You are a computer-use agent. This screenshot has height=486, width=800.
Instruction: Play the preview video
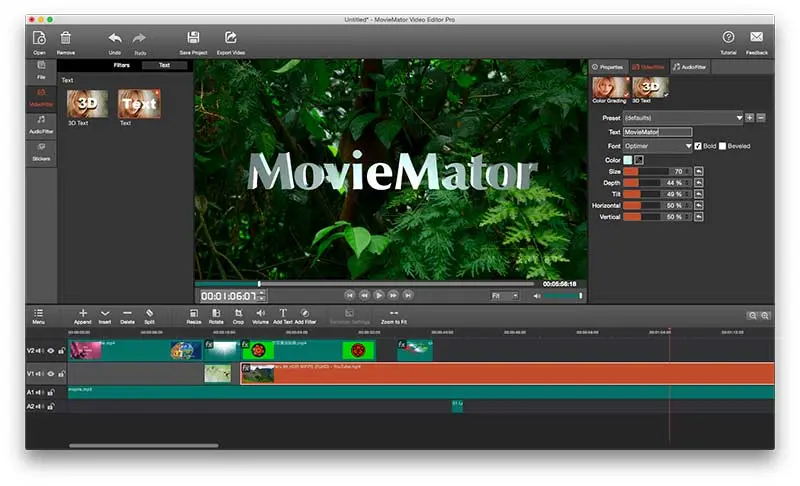379,295
